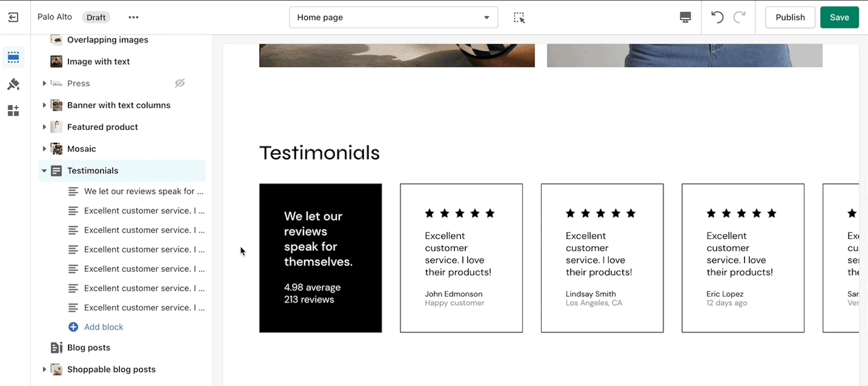Viewport: 868px width, 386px height.
Task: Expand the Featured product section
Action: coord(44,127)
